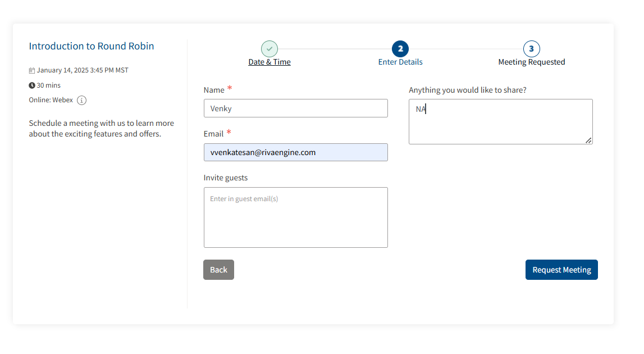Click the resize handle of the share textarea

(588, 140)
